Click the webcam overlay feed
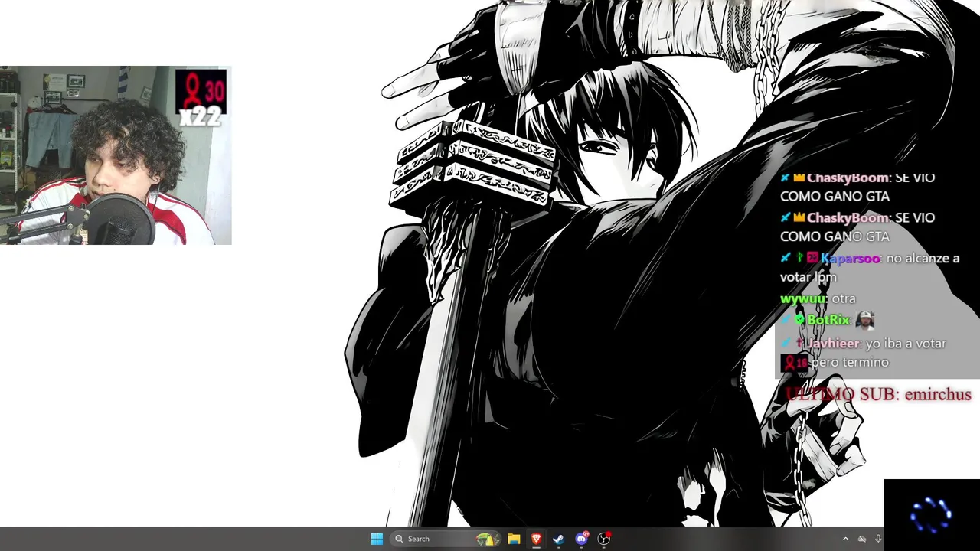Screen dimensions: 980x551 116,155
